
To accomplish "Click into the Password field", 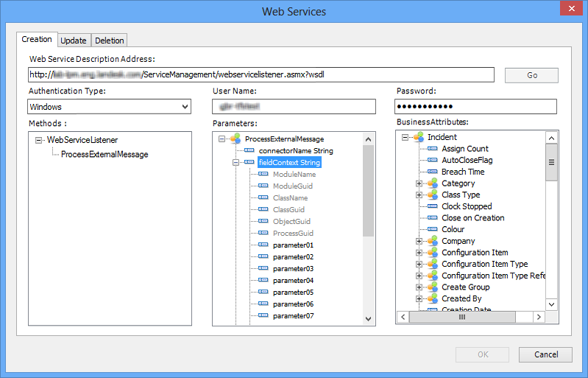I will [x=475, y=107].
